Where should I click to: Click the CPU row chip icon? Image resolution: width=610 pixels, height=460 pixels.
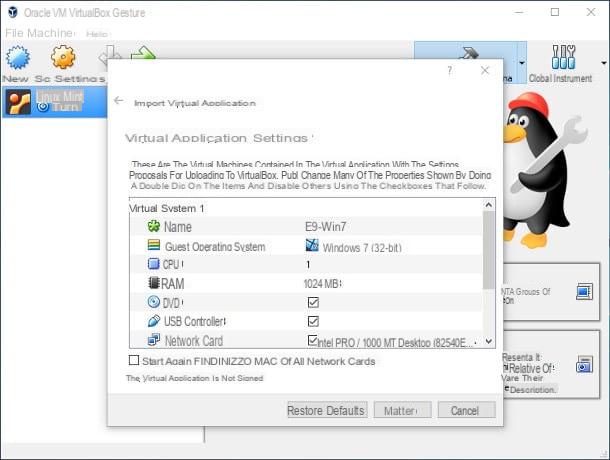click(x=154, y=264)
